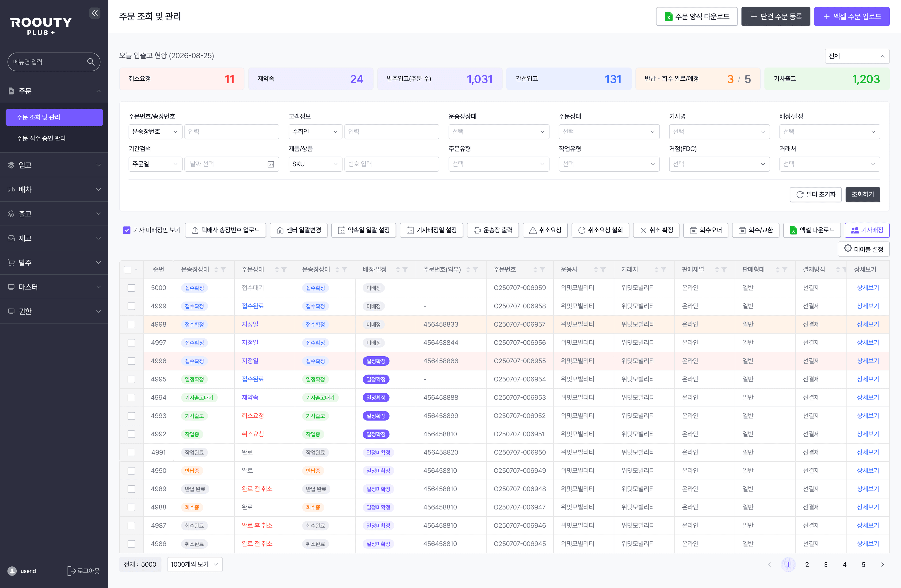This screenshot has width=901, height=588.
Task: Click 취소 확정 toolbar button
Action: point(657,230)
